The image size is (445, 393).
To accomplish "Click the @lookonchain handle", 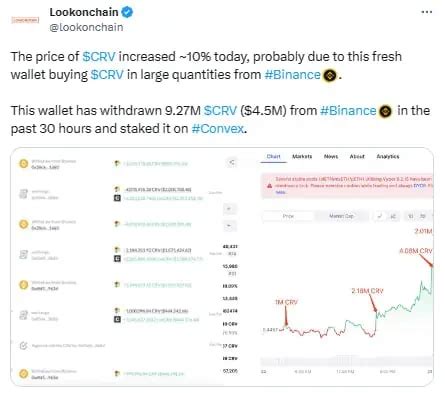I will pyautogui.click(x=86, y=27).
